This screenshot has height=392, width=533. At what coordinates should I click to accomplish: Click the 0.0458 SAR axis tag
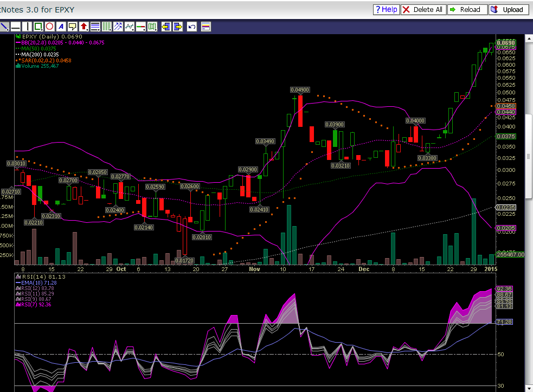point(506,106)
